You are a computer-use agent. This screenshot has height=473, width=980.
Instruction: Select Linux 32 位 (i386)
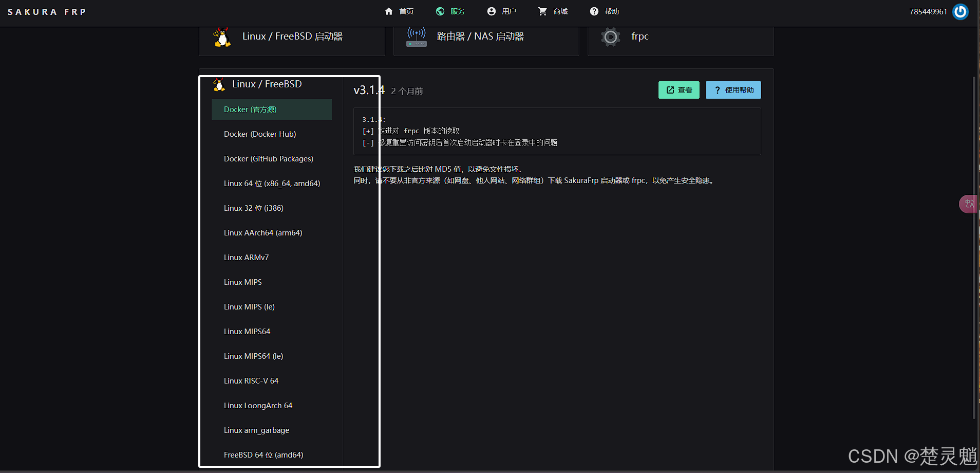[x=272, y=208]
